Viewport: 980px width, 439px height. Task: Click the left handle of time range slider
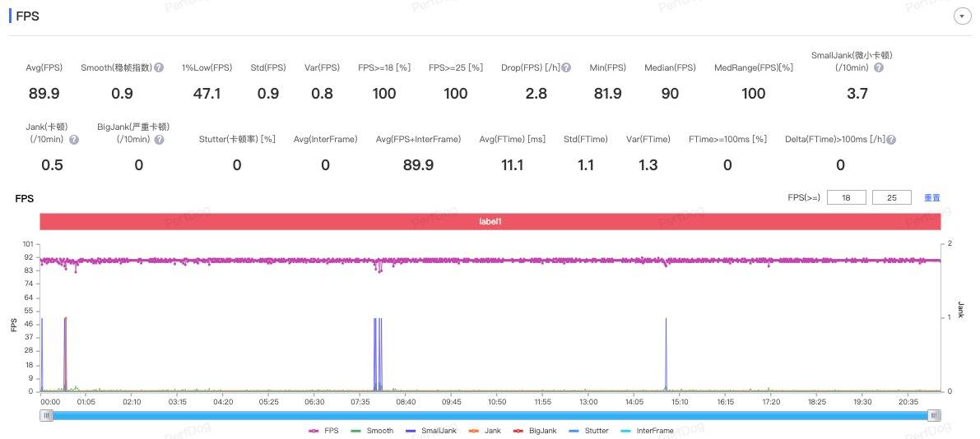point(47,416)
